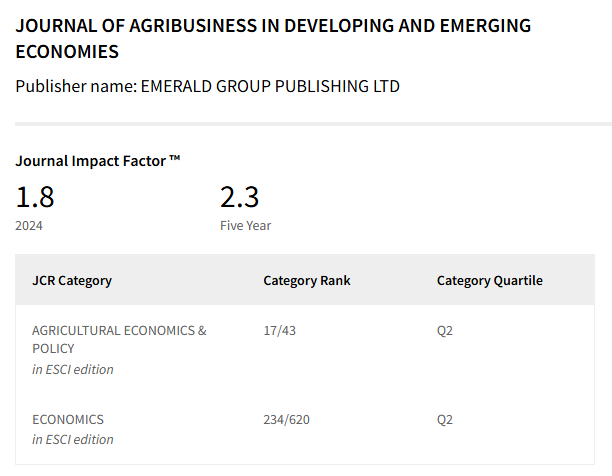The width and height of the screenshot is (612, 476).
Task: Click the trademark symbol after Impact Factor
Action: tap(175, 159)
